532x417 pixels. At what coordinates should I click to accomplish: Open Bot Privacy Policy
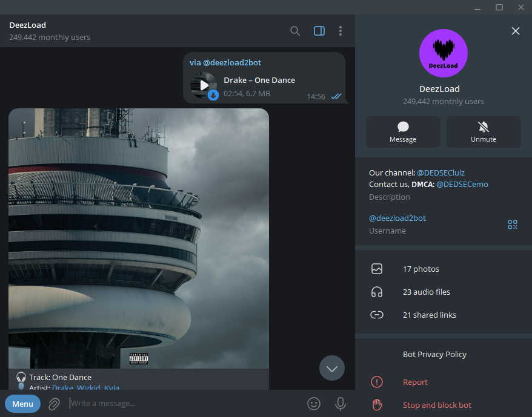434,354
